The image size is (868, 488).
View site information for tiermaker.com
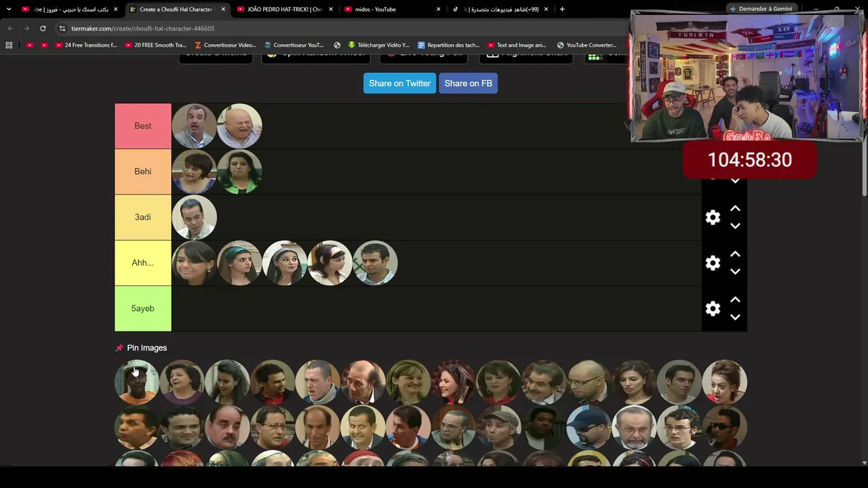62,28
